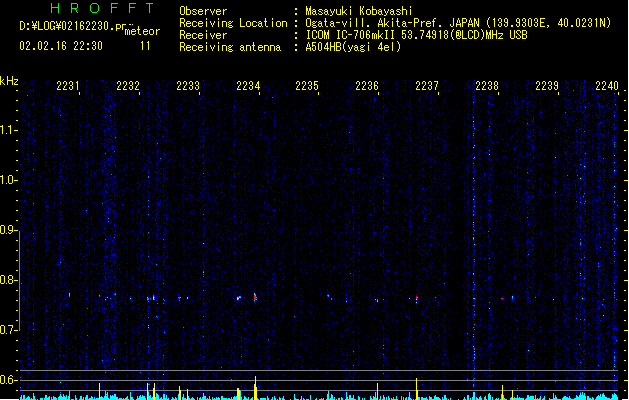Click the 2236 time axis marker

(x=367, y=86)
